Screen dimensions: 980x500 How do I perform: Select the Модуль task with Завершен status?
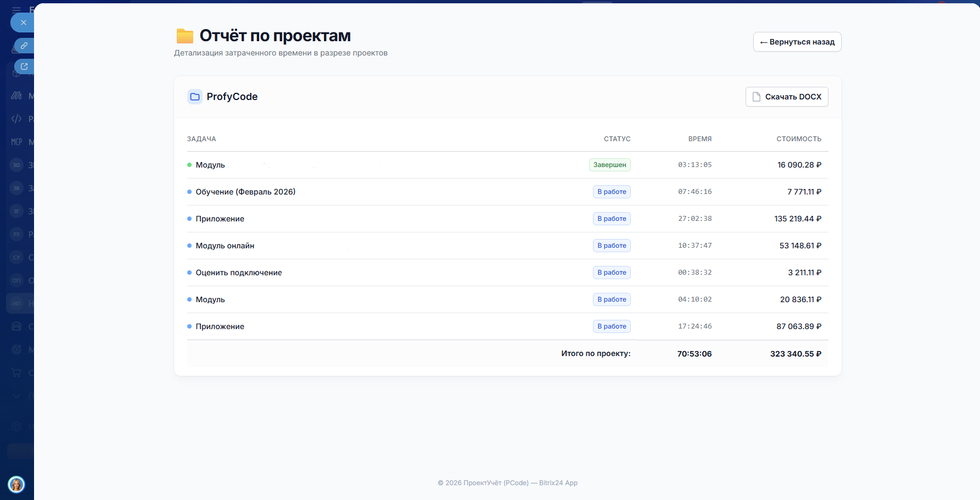[x=210, y=165]
